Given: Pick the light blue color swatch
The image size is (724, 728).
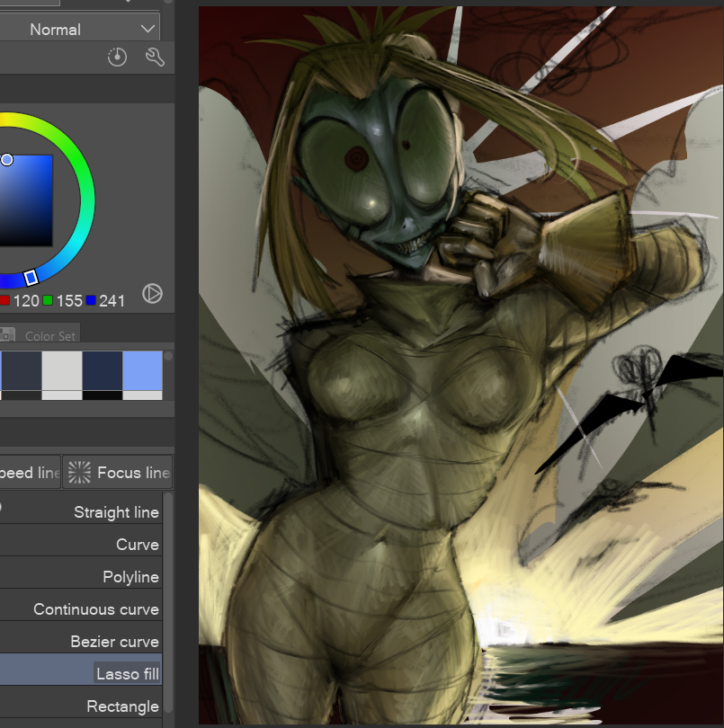Looking at the screenshot, I should (143, 370).
